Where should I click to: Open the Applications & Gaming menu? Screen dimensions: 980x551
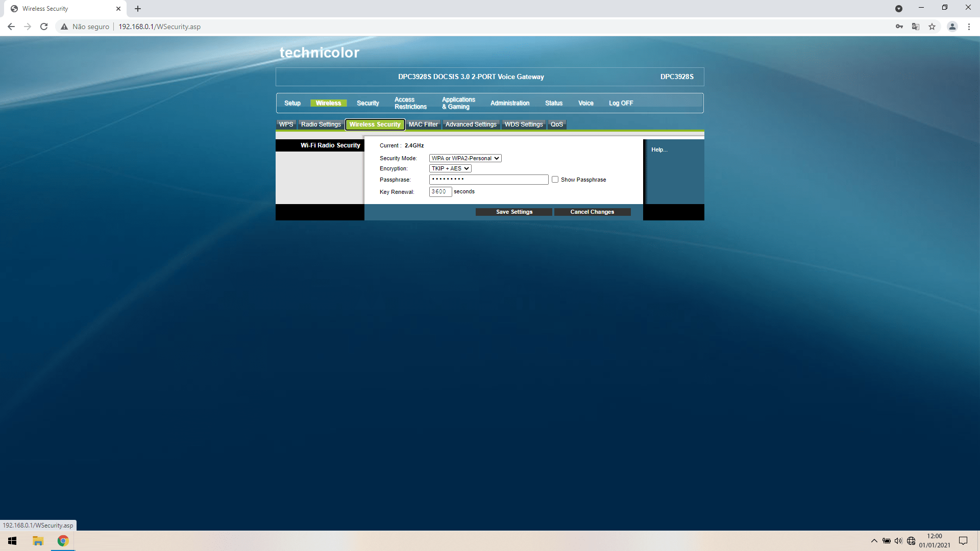(x=458, y=103)
